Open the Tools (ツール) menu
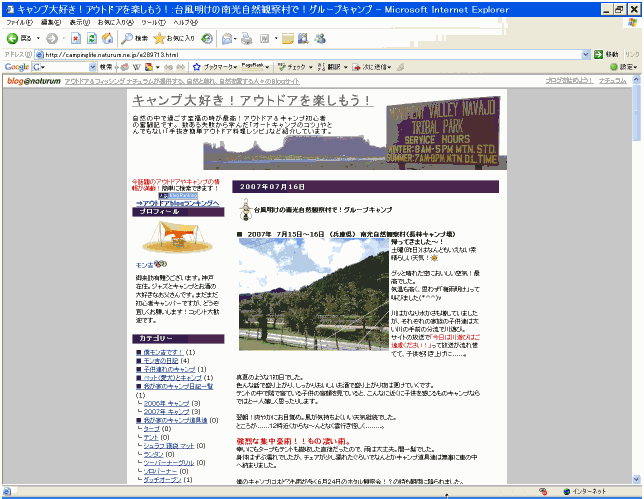The image size is (644, 499). pos(153,23)
